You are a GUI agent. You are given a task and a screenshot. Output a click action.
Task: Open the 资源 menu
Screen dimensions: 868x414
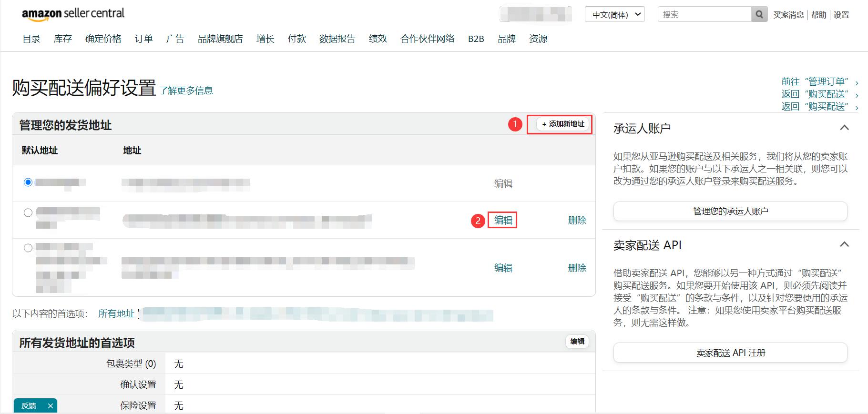(x=538, y=39)
